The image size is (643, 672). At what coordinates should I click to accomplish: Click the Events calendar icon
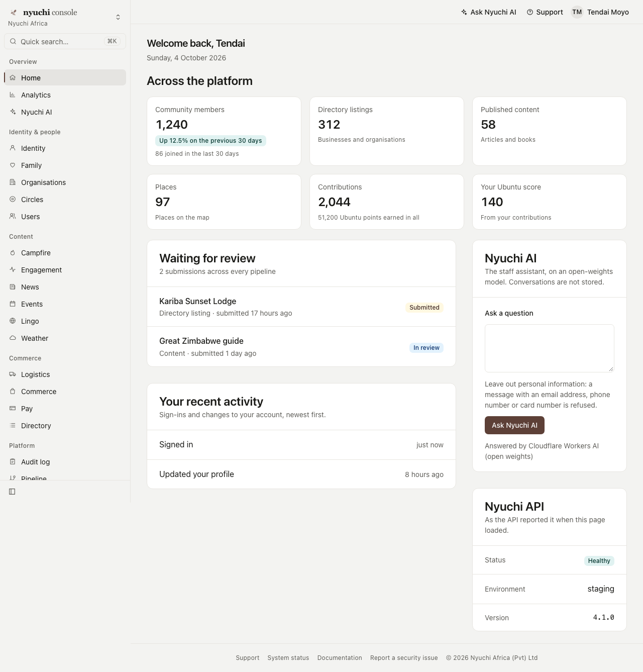click(13, 304)
